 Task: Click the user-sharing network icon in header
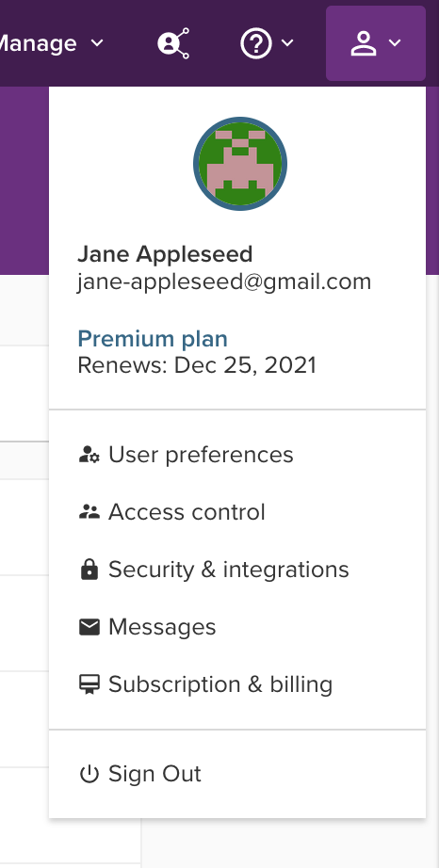click(x=173, y=43)
